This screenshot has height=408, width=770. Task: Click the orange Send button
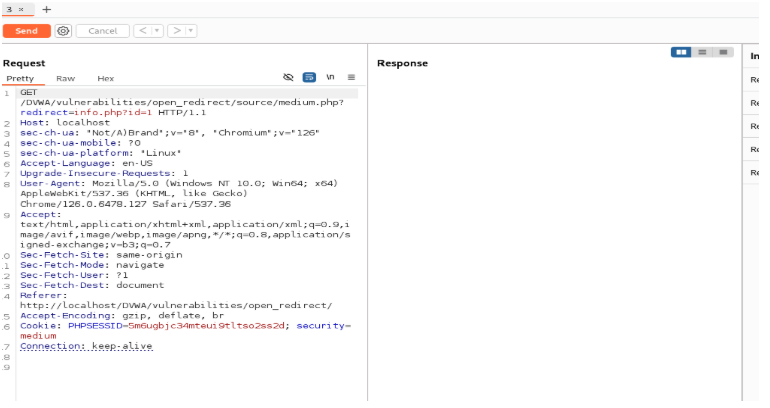[27, 31]
